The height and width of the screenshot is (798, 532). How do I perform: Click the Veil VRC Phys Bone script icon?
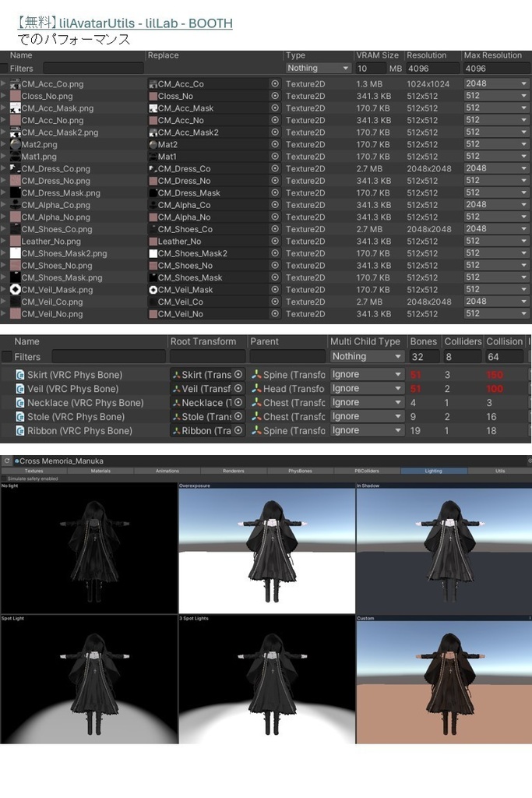[x=19, y=388]
